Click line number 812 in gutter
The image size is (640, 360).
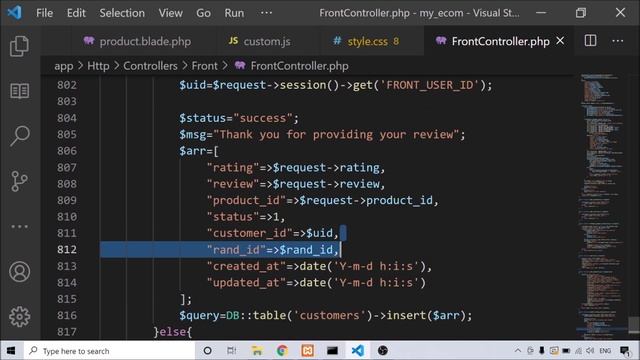(x=67, y=249)
